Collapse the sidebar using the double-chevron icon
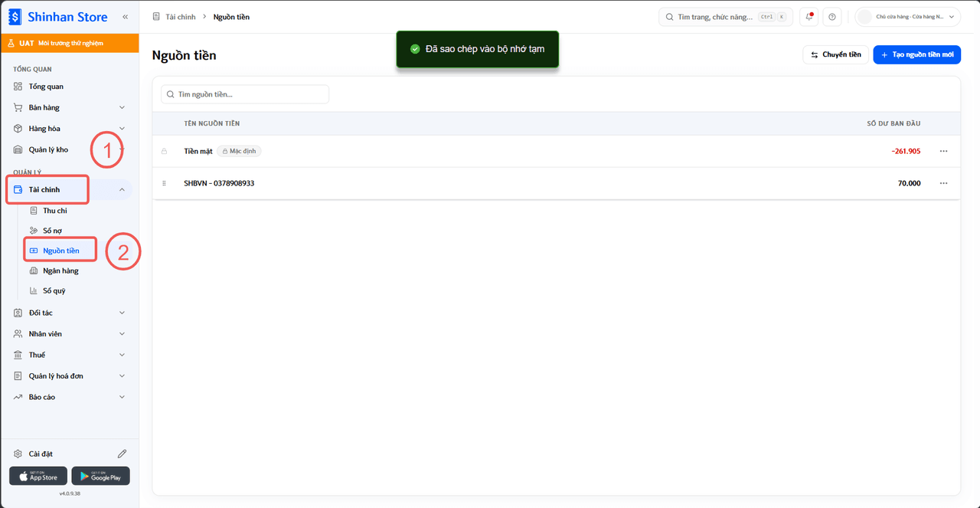The width and height of the screenshot is (980, 508). (125, 17)
